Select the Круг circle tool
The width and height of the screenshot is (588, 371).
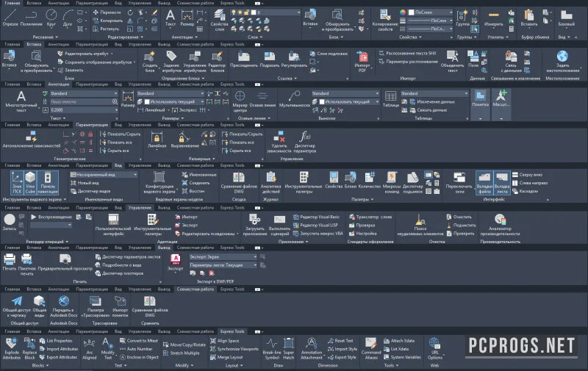pos(51,18)
